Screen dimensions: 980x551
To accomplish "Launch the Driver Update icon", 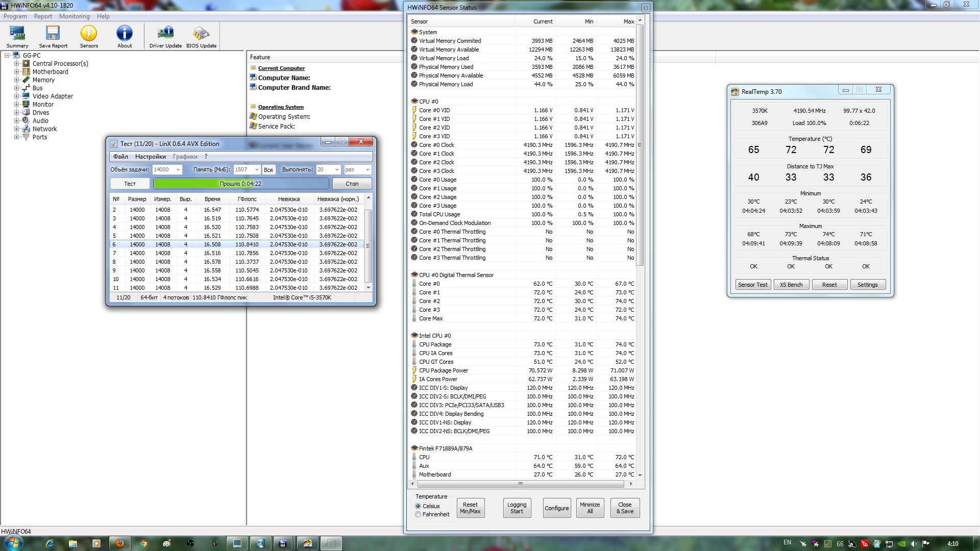I will pos(165,37).
